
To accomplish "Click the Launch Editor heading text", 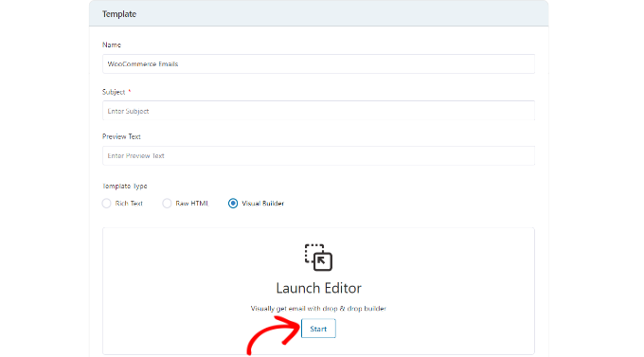I will pos(318,288).
